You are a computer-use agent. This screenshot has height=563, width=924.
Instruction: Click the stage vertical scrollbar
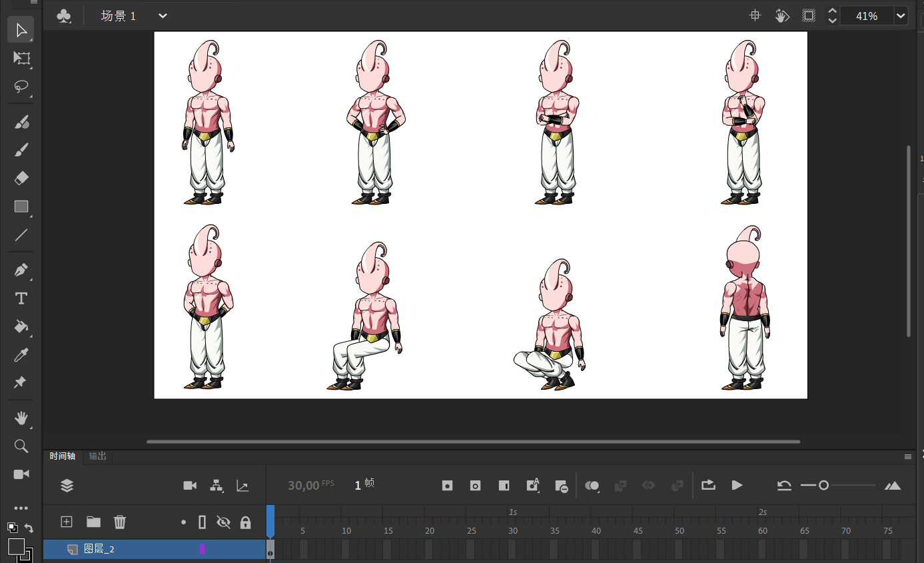coord(909,241)
